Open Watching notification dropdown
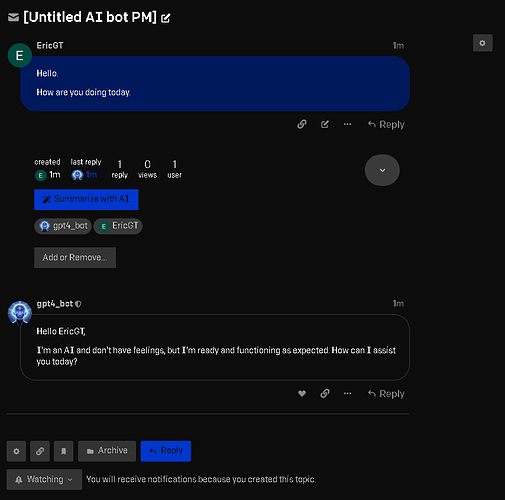Screen dimensions: 505x500 [x=44, y=480]
